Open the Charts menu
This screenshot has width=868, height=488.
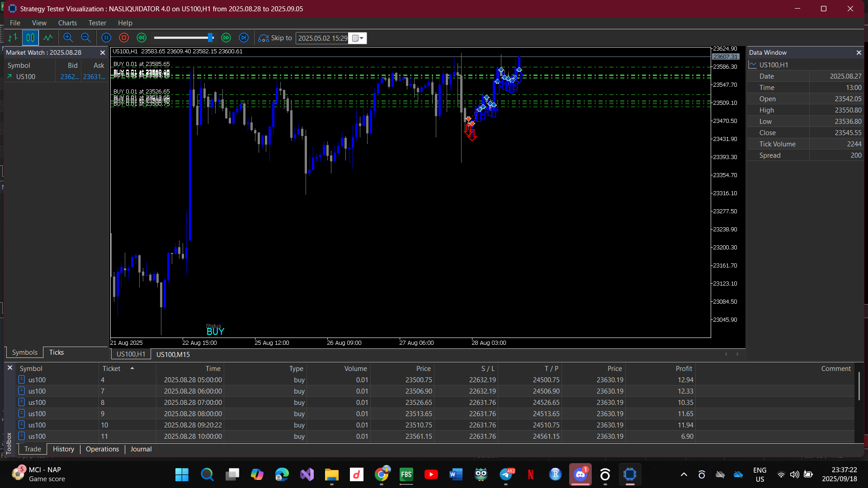click(67, 23)
